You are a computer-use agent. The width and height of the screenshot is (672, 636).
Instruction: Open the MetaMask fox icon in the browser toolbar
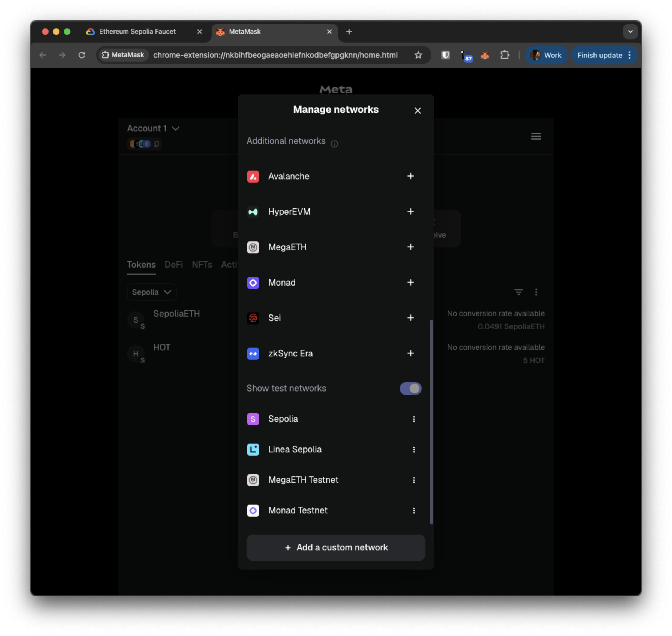click(x=484, y=55)
